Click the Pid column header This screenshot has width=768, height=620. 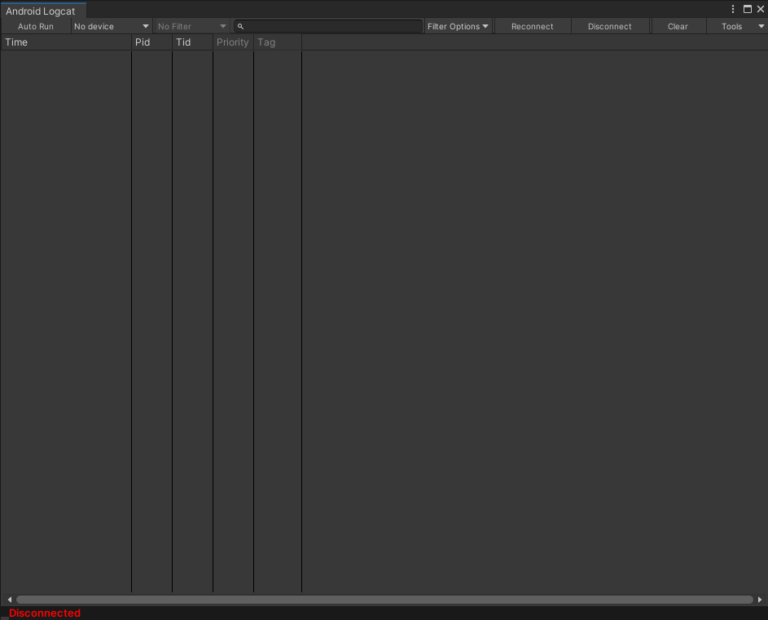pyautogui.click(x=151, y=42)
